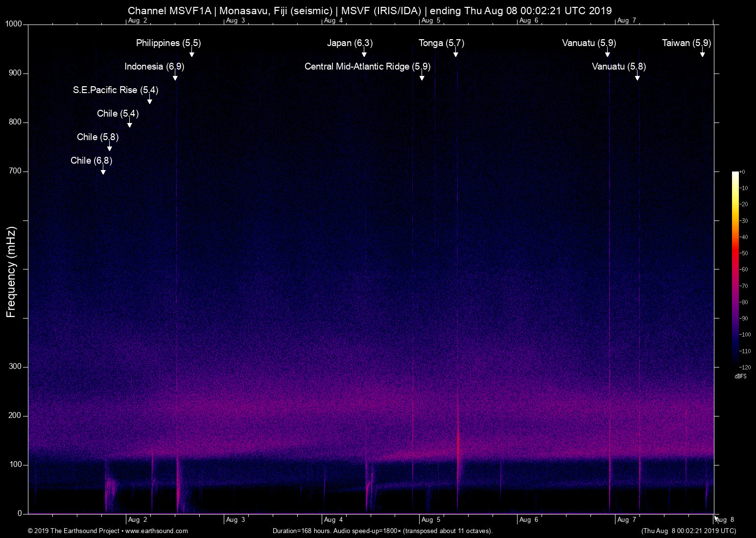Select the Central Mid-Atlantic Ridge (5.9) label
The image size is (756, 538).
click(x=367, y=67)
